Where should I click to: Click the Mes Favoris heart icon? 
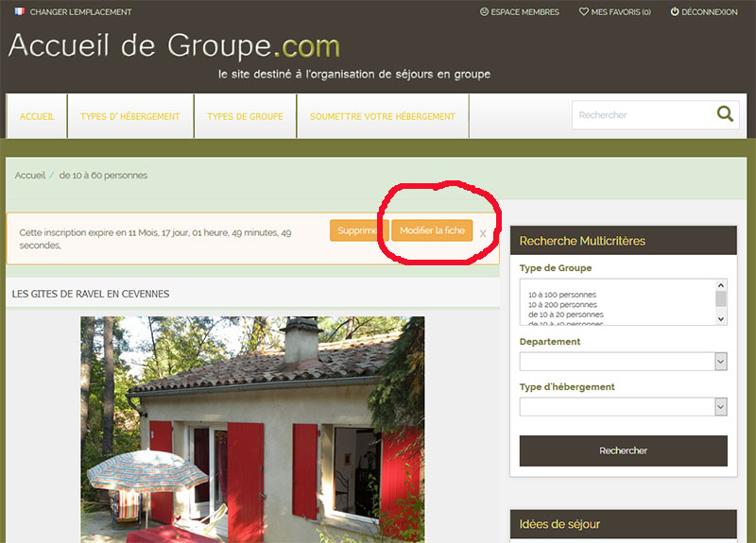coord(583,11)
